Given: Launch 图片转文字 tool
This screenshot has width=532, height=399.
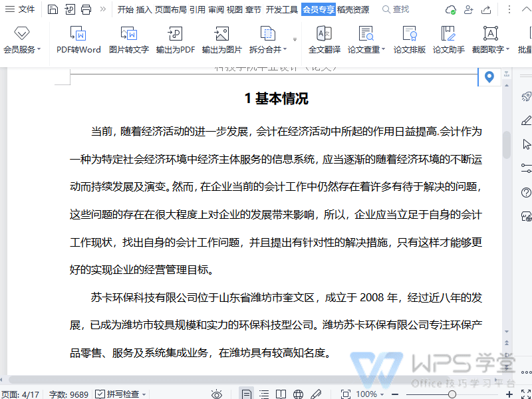Looking at the screenshot, I should [128, 40].
